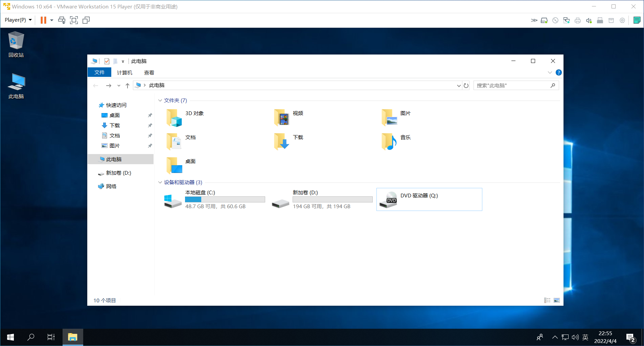The width and height of the screenshot is (644, 346).
Task: Select 快速访问 in navigation pane
Action: tap(116, 105)
